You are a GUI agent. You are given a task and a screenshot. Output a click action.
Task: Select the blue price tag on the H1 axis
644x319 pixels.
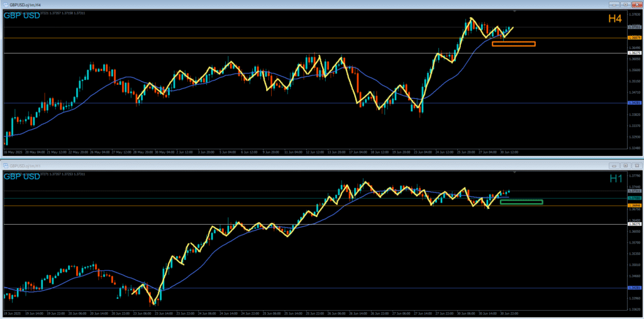pyautogui.click(x=635, y=288)
